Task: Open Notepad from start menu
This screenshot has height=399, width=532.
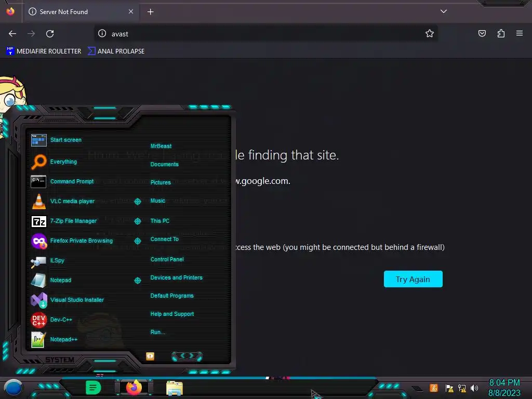Action: (51, 280)
